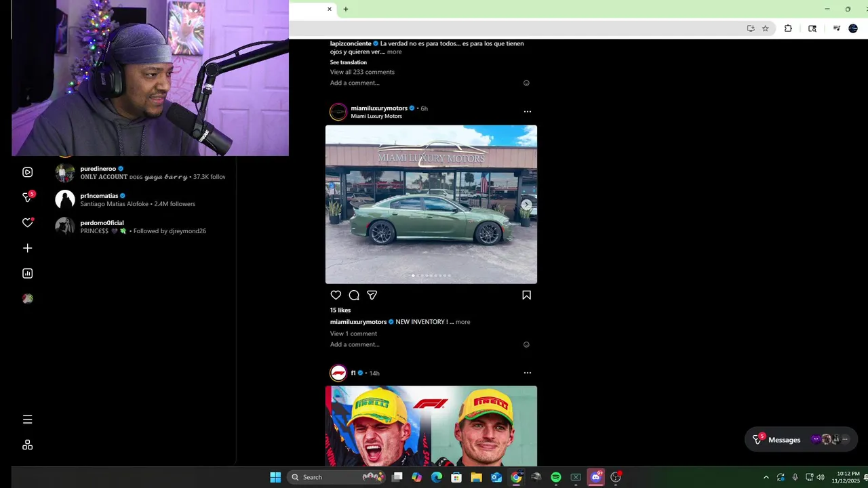Open profile avatar in left sidebar

coord(27,298)
